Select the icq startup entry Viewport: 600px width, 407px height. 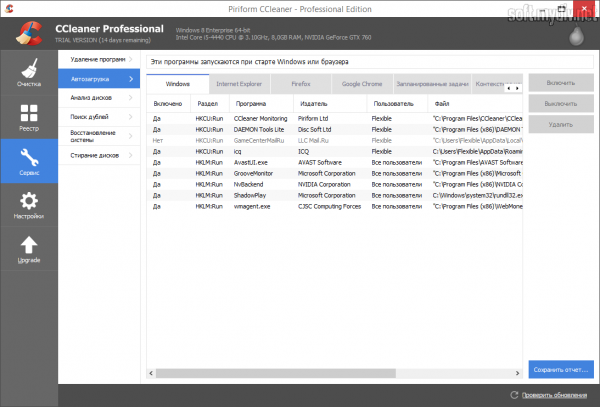tap(334, 151)
